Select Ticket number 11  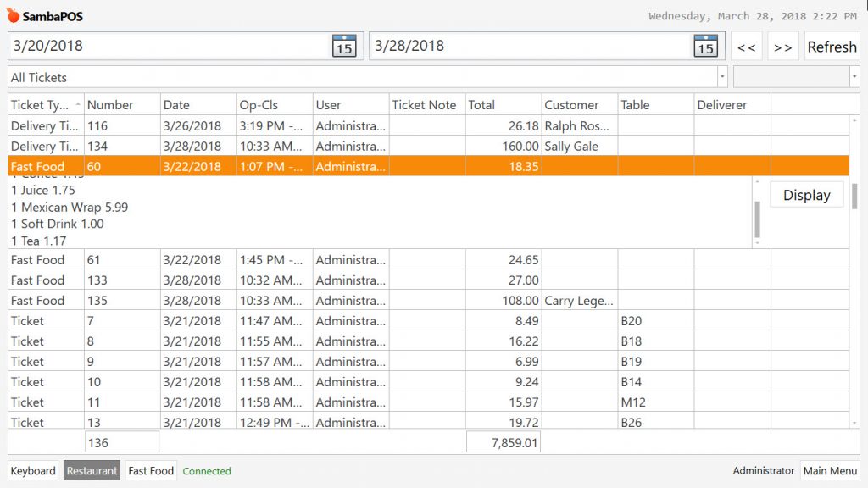pos(428,402)
